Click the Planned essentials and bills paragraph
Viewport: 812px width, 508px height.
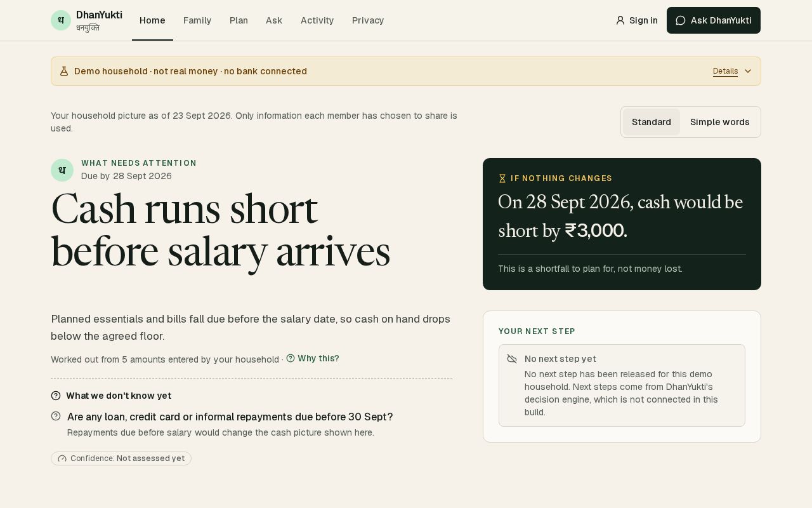(x=251, y=328)
